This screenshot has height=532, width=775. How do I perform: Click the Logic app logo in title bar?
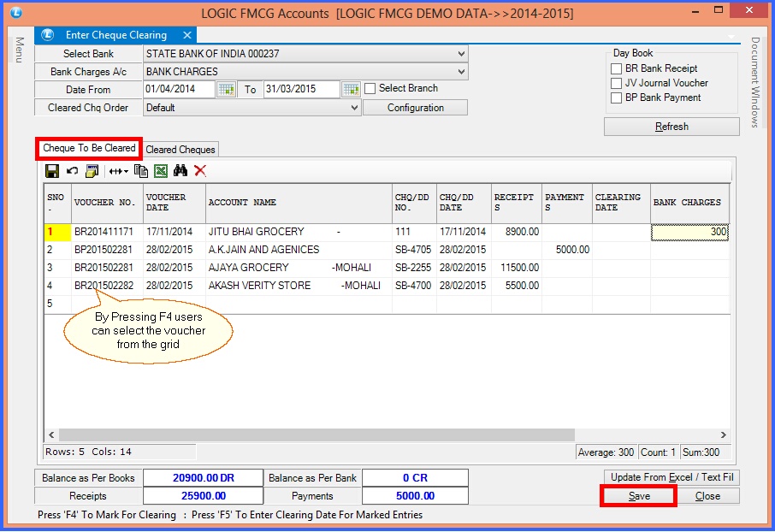[x=15, y=12]
